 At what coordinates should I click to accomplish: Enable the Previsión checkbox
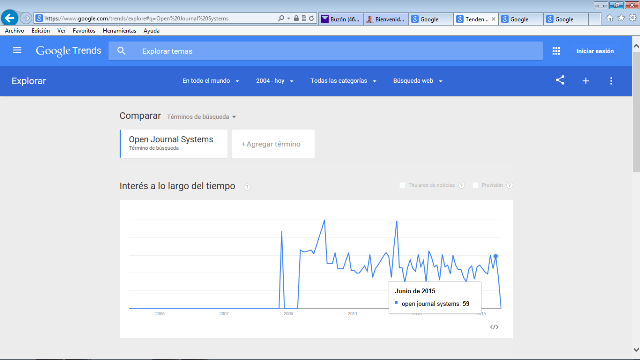coord(476,185)
